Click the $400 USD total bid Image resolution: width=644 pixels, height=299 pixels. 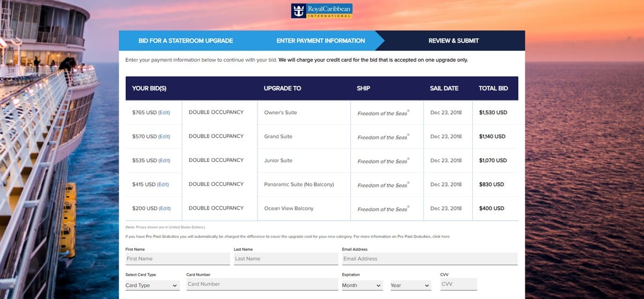pos(492,208)
